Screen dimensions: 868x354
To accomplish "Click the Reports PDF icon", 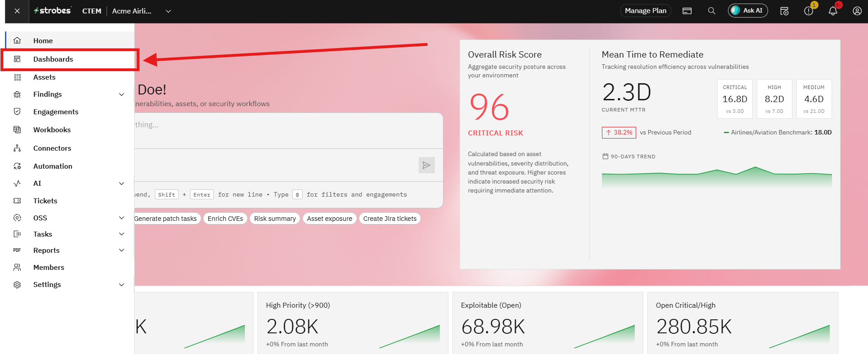I will pos(17,250).
